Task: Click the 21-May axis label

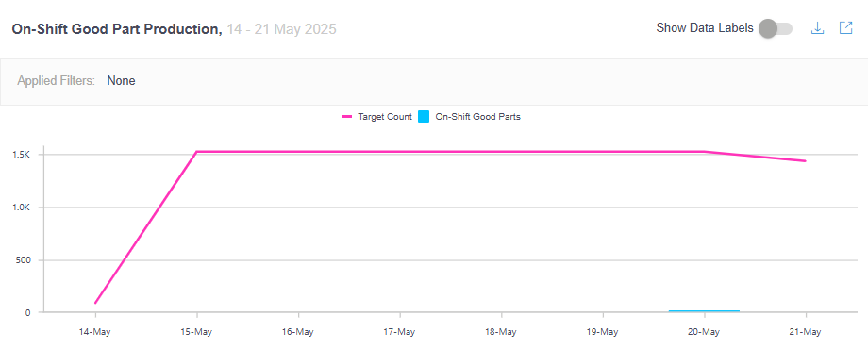Action: click(805, 332)
